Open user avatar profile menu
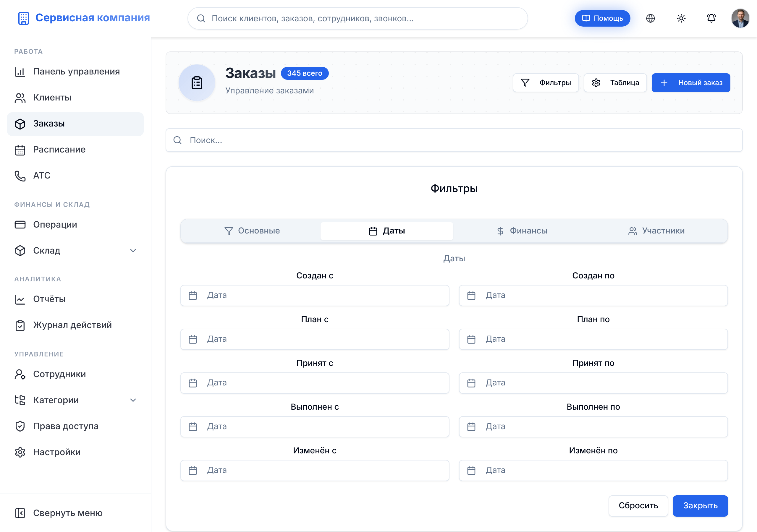 point(740,18)
